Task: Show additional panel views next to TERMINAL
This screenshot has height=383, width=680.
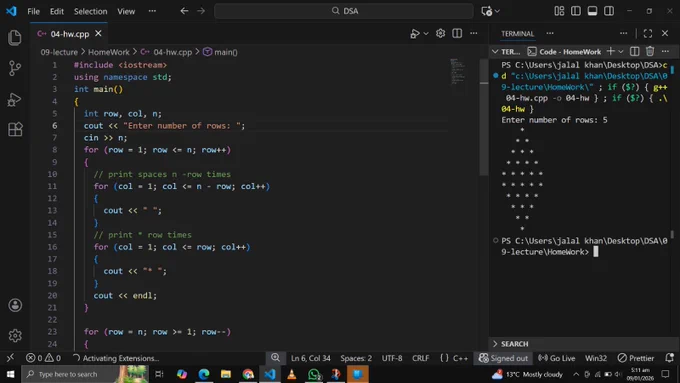Action: point(550,33)
